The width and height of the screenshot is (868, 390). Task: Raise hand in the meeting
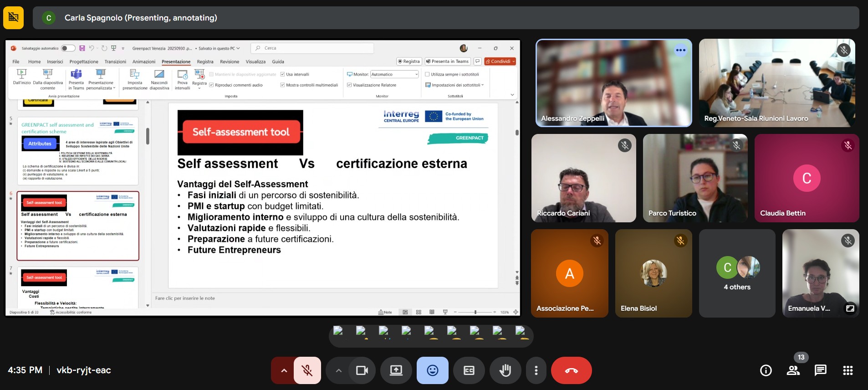pyautogui.click(x=505, y=370)
